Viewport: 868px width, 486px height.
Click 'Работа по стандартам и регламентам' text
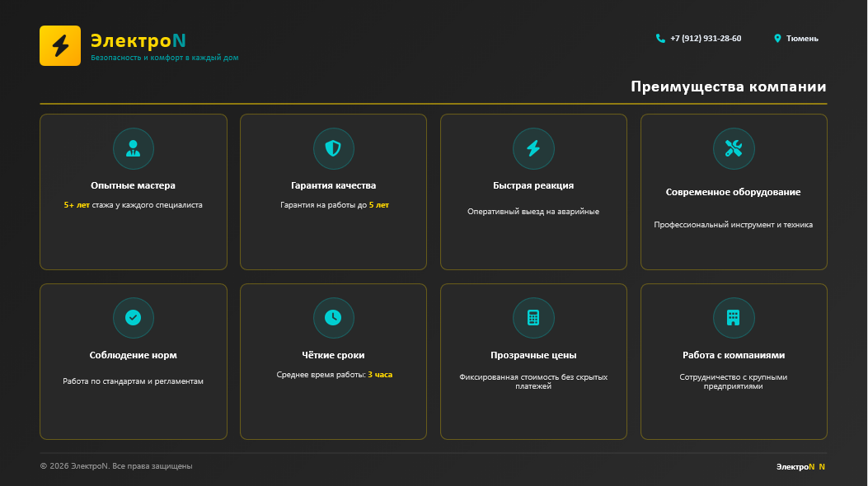(x=133, y=381)
